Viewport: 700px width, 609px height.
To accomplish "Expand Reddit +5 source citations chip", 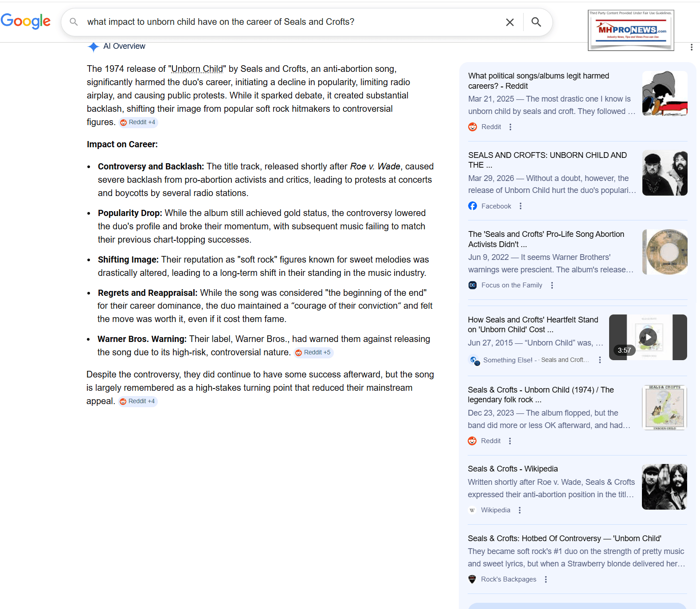I will [313, 353].
